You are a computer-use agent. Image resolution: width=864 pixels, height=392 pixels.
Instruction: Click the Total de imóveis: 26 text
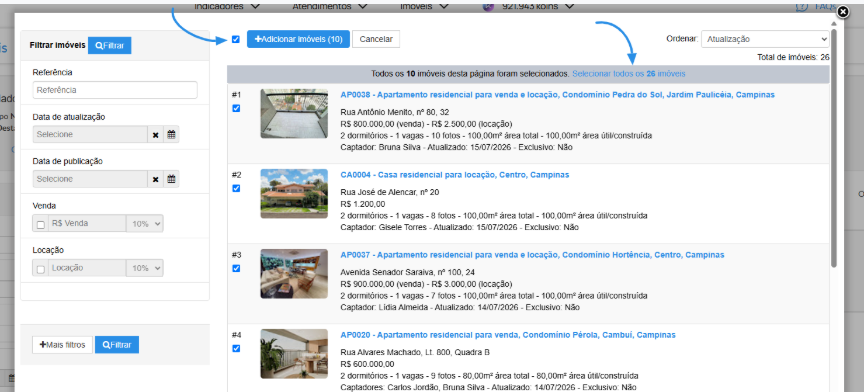pos(793,57)
